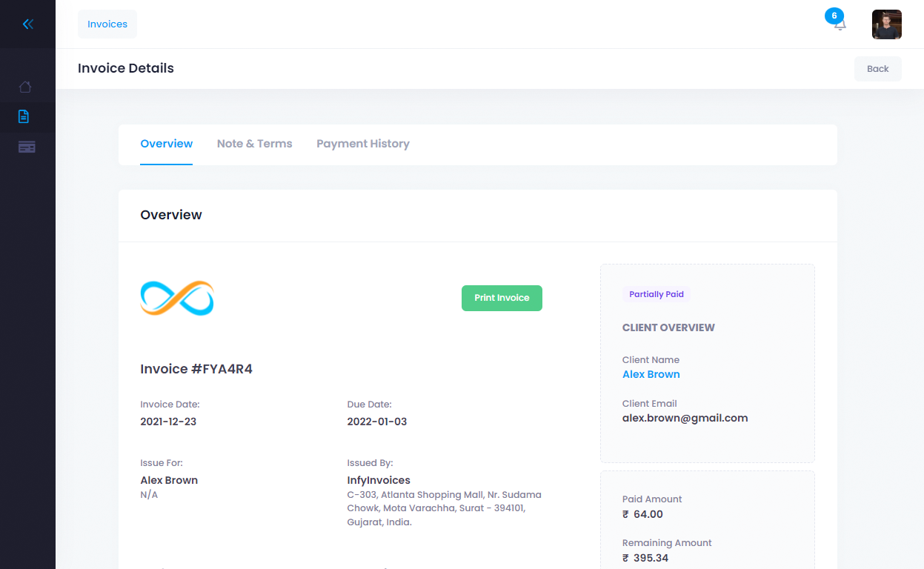Select the client email alex.brown@gmail.com
Viewport: 924px width, 569px height.
685,417
